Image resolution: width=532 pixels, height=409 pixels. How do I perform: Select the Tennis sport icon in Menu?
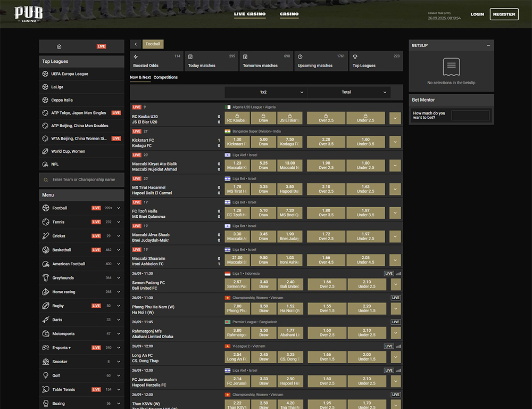click(x=46, y=222)
